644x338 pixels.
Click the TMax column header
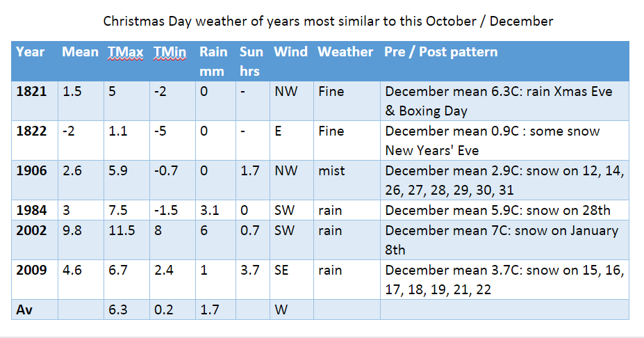click(x=125, y=52)
